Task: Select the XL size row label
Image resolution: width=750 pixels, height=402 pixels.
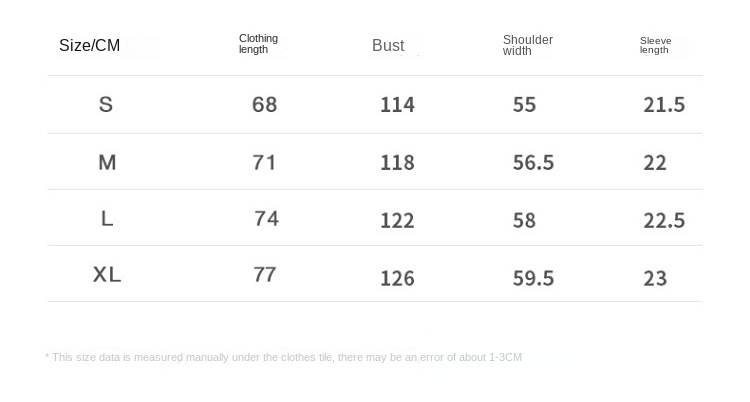Action: 107,275
